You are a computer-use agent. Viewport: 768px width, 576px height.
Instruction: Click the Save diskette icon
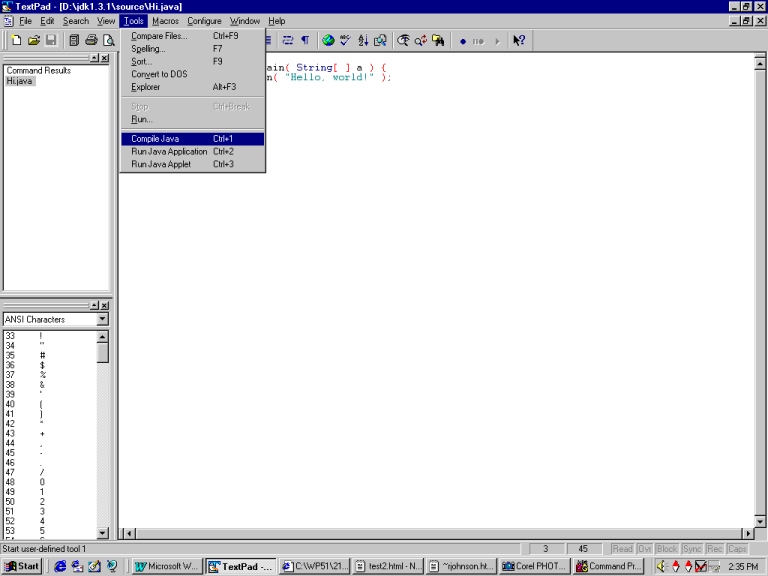click(50, 41)
